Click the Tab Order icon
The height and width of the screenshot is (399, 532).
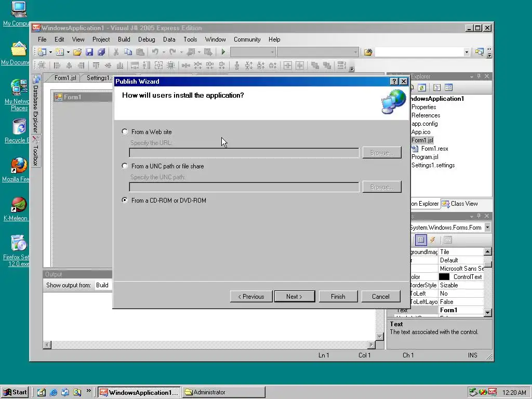pyautogui.click(x=342, y=65)
